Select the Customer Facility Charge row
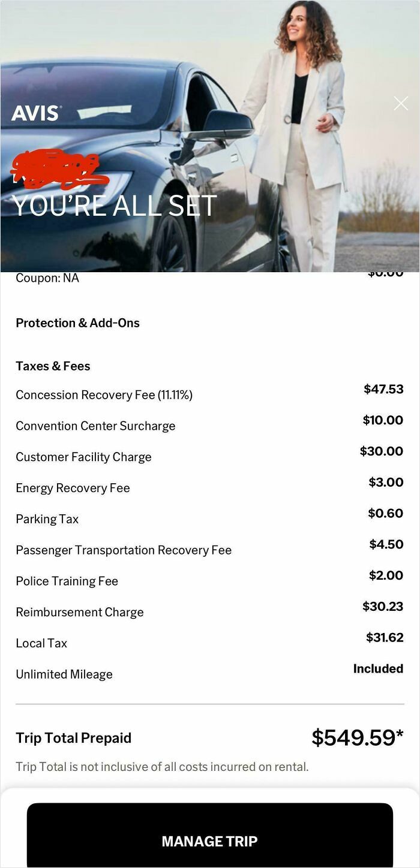This screenshot has height=868, width=420. (83, 457)
